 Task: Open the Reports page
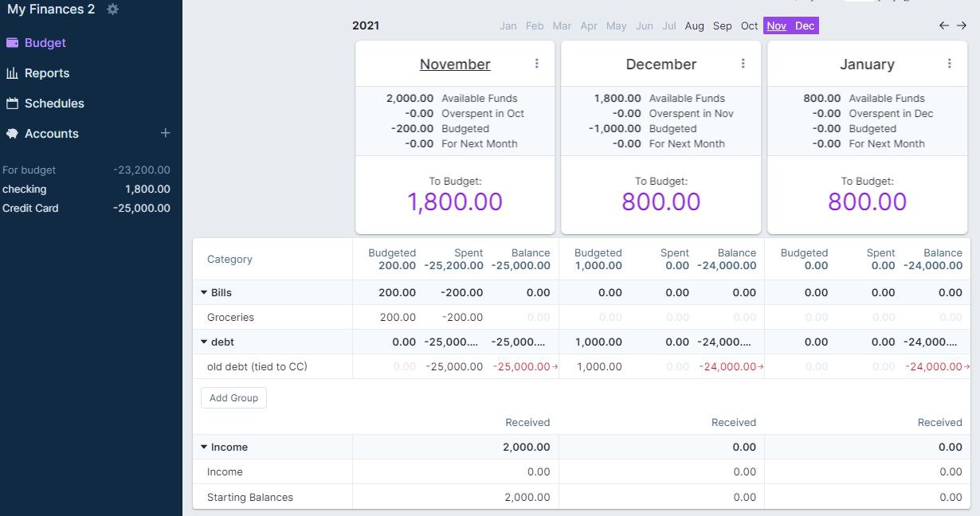point(46,73)
